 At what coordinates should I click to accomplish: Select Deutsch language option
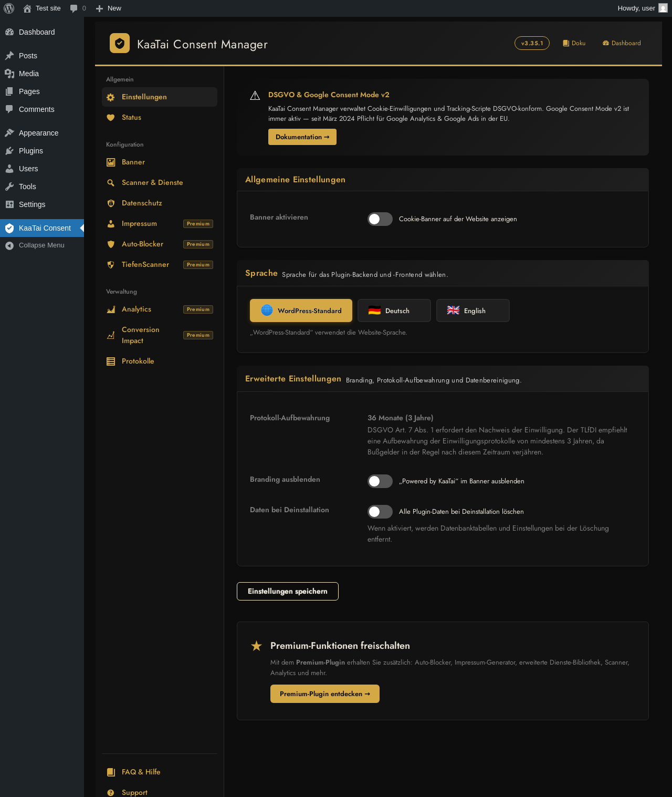pos(394,310)
